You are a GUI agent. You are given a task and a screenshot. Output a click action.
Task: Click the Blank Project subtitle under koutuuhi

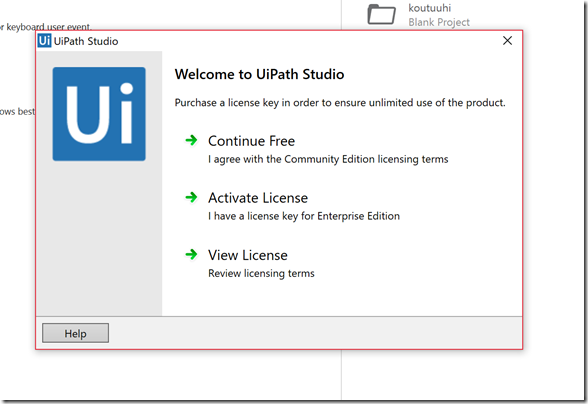tap(439, 22)
